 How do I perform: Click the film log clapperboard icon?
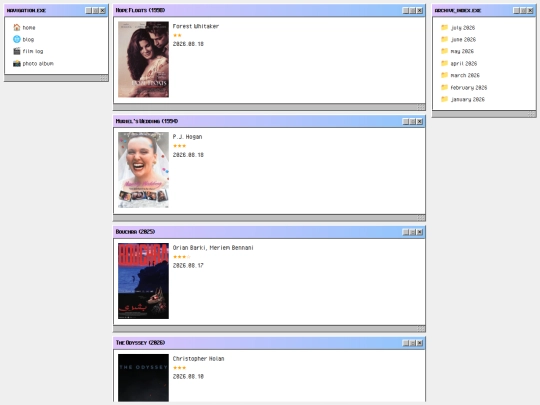pos(17,51)
